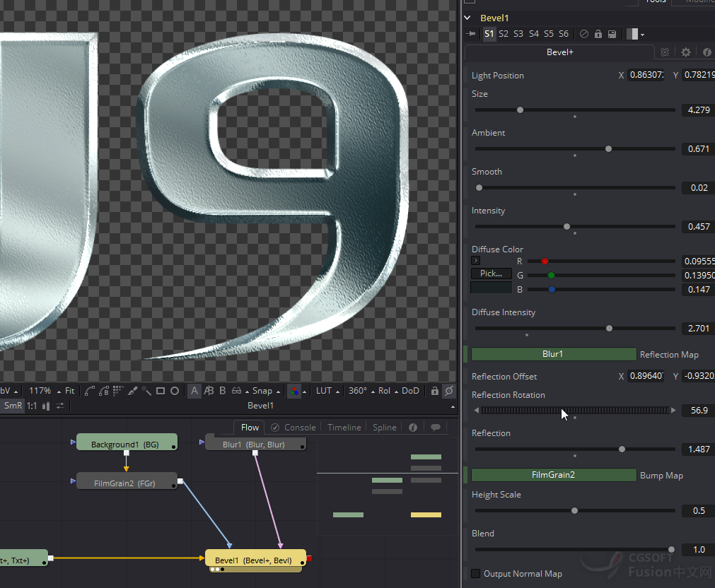Open the color channel dropdown arrow
Image resolution: width=715 pixels, height=588 pixels.
305,392
